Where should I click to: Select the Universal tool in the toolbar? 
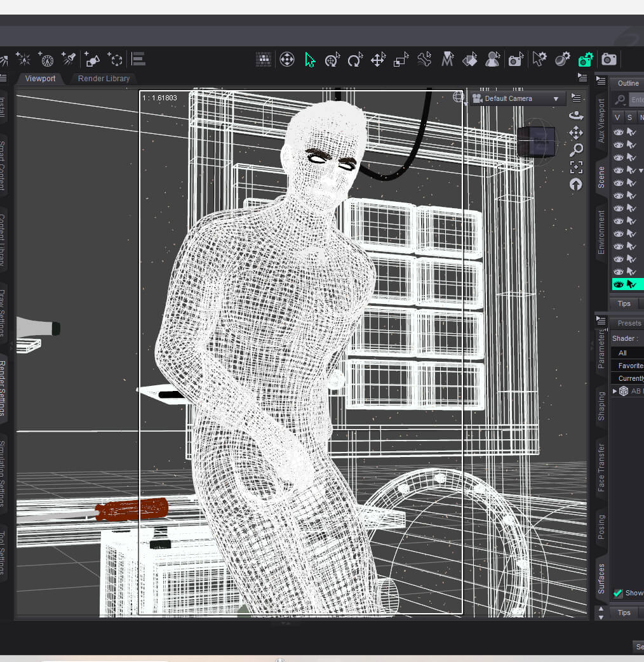[333, 60]
